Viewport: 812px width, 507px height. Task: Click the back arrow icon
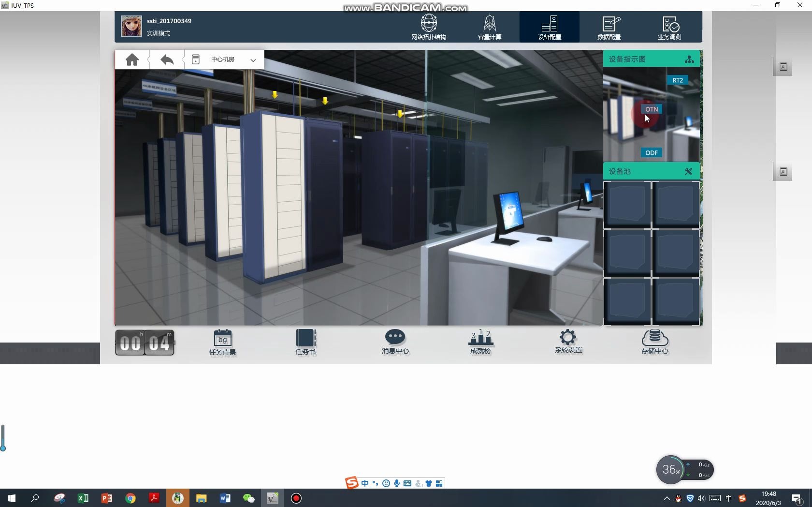[167, 60]
